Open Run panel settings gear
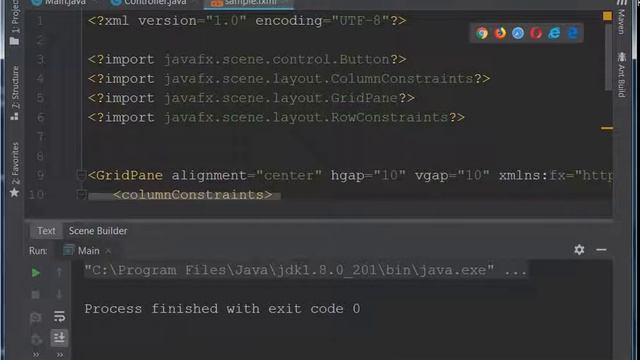640x360 pixels. (x=579, y=249)
